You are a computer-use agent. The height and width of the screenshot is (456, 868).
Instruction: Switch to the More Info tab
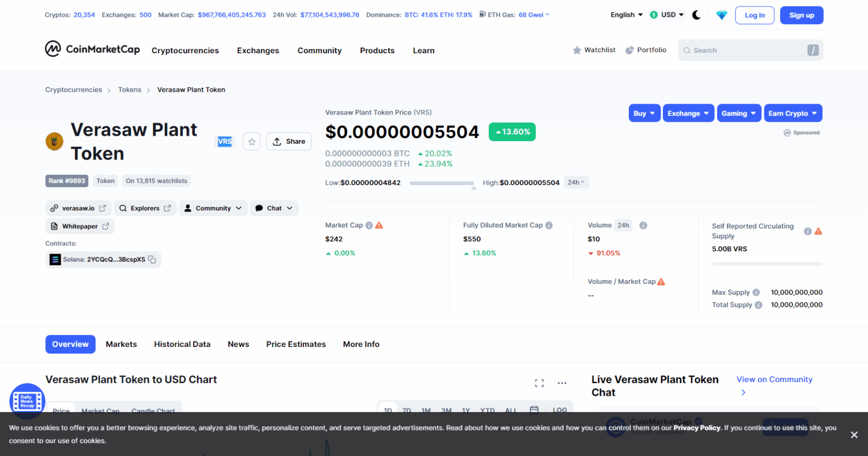(361, 344)
